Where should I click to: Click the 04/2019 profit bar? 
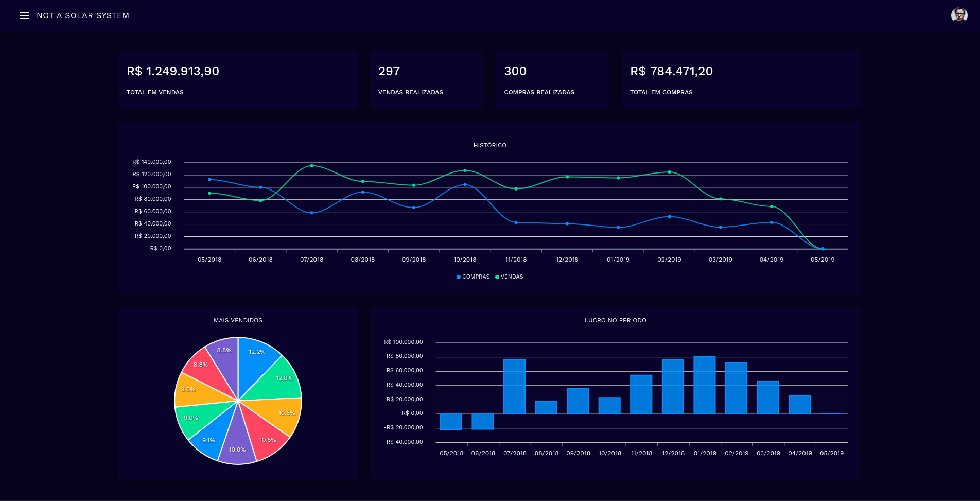coord(799,405)
